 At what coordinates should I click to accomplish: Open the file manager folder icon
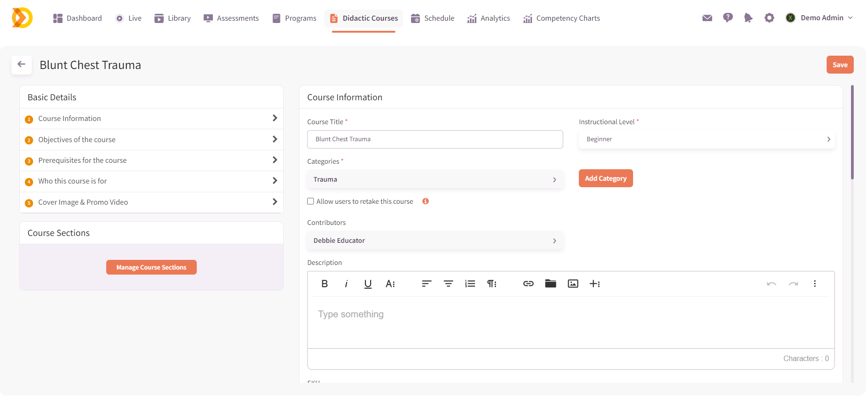550,284
